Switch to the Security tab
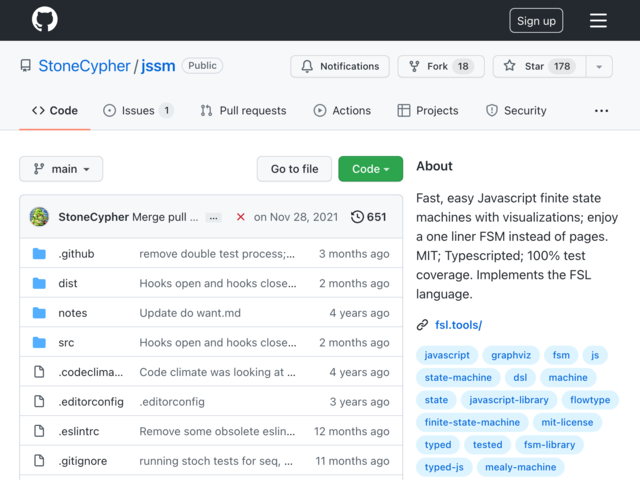This screenshot has width=640, height=480. point(516,111)
